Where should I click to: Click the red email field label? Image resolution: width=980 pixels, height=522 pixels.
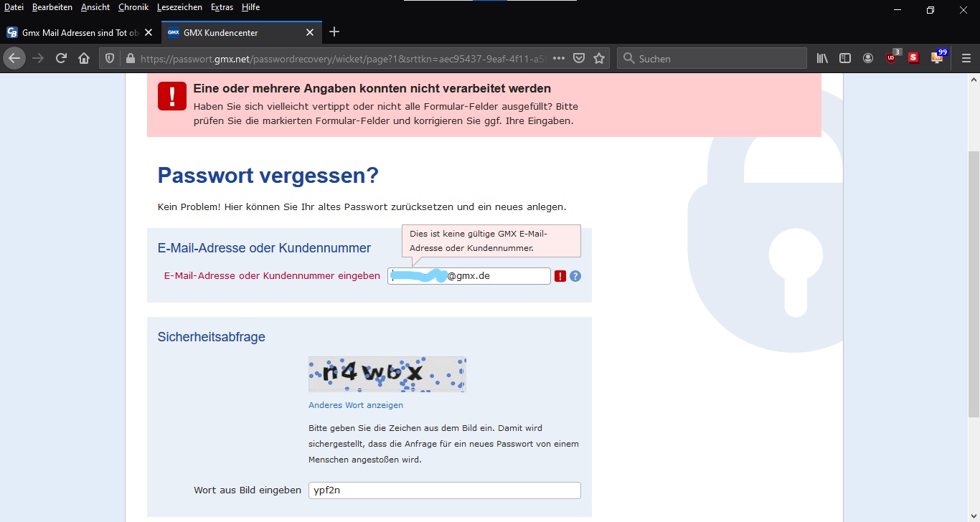pos(273,275)
